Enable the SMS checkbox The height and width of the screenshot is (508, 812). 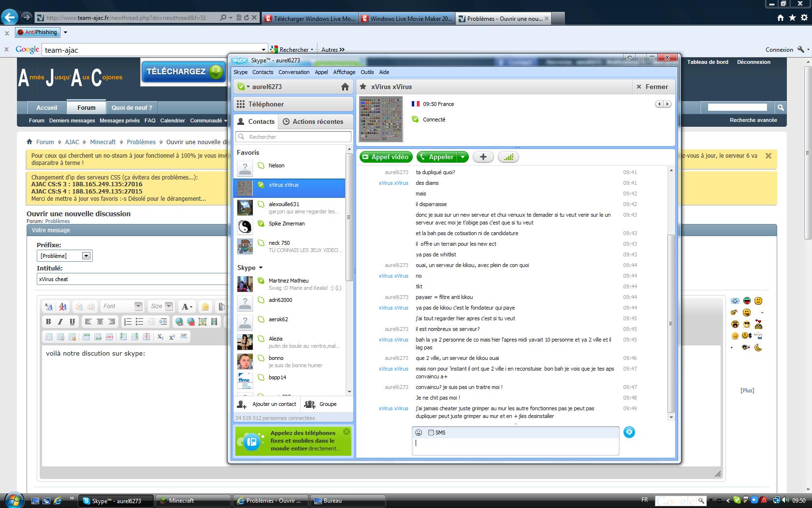click(x=431, y=433)
